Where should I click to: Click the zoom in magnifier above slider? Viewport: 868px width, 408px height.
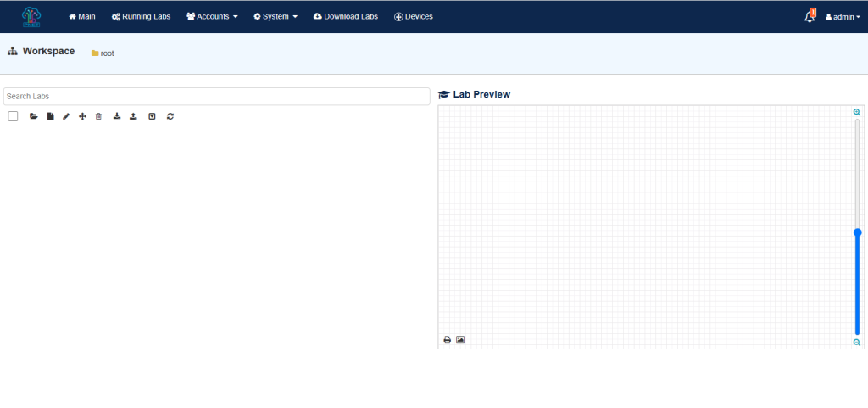[857, 112]
